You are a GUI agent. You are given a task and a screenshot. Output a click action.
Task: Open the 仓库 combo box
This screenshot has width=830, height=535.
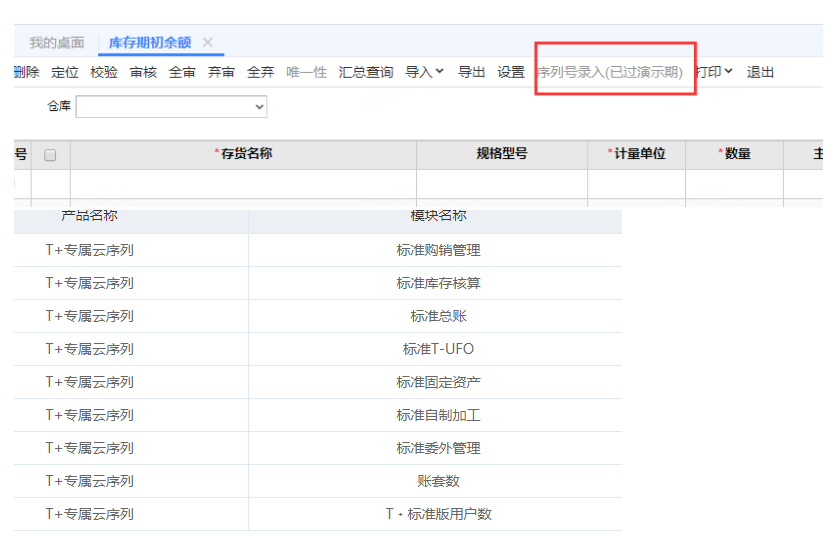pos(172,106)
